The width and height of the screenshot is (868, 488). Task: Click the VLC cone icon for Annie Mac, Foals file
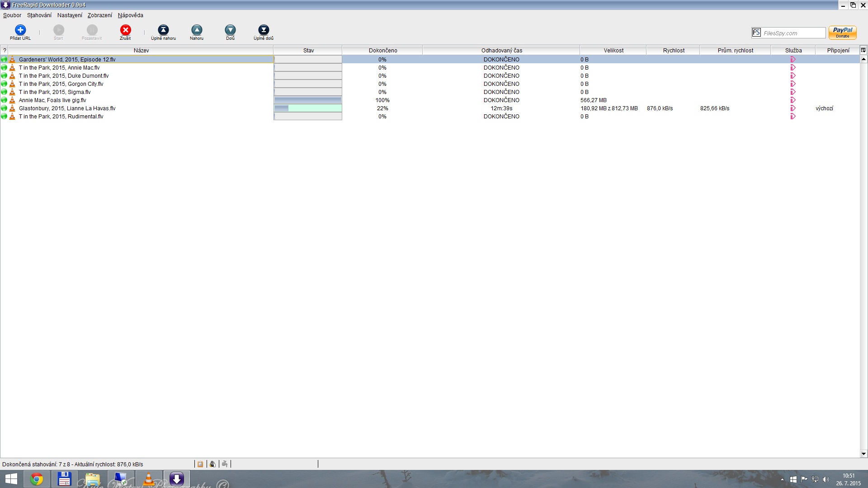pyautogui.click(x=12, y=100)
